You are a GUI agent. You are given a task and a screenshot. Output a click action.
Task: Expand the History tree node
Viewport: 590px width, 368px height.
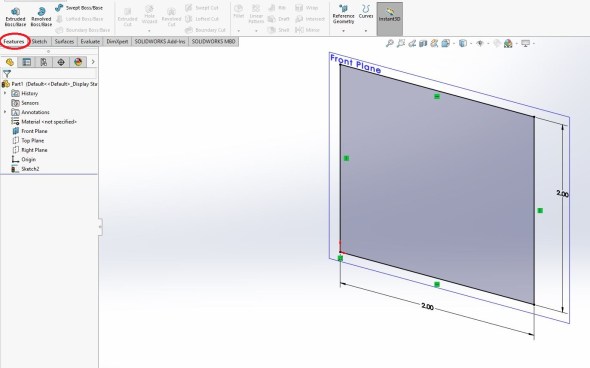[5, 93]
